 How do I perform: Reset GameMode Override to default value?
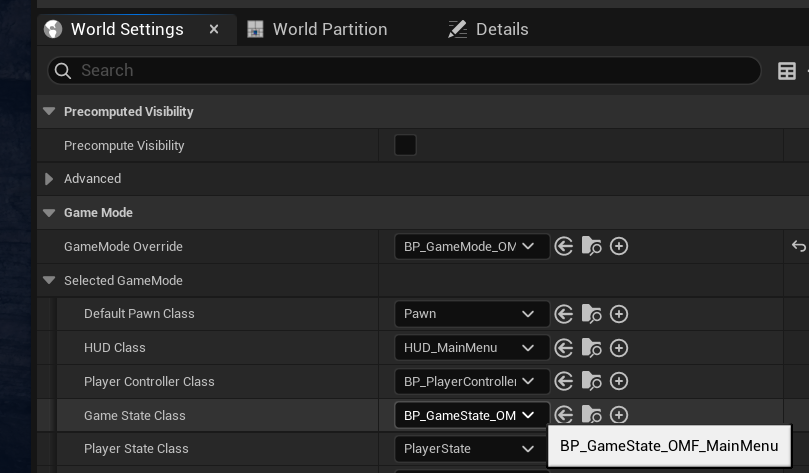pyautogui.click(x=798, y=246)
